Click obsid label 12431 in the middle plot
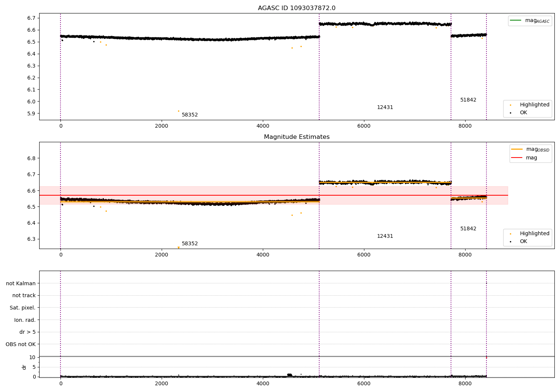Image resolution: width=560 pixels, height=392 pixels. point(385,236)
